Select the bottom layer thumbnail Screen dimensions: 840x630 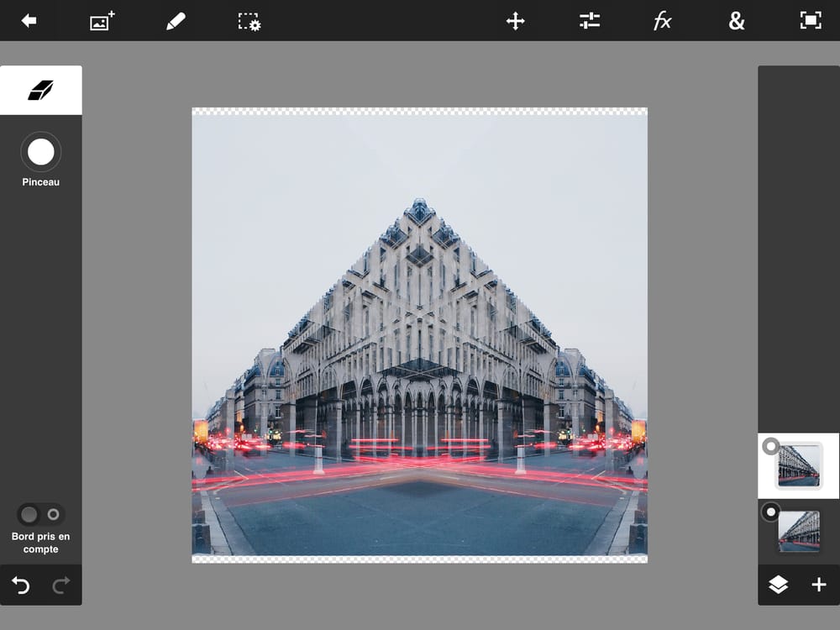coord(799,532)
